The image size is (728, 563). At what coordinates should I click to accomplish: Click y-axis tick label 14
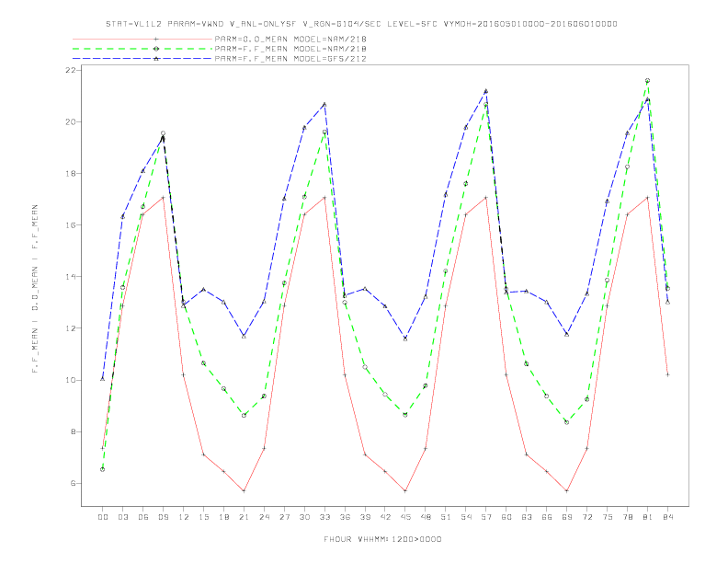click(71, 276)
